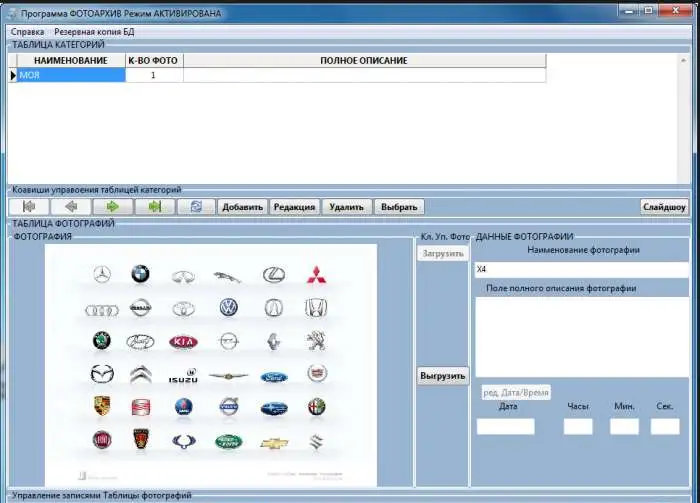The height and width of the screenshot is (503, 700).
Task: Start the Слайдшоу
Action: coord(664,207)
